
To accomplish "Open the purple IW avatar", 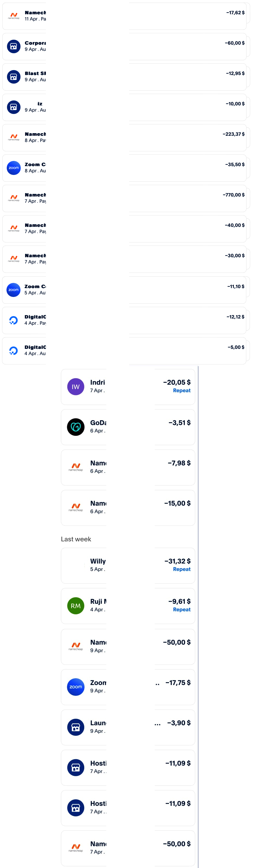I will [x=76, y=387].
